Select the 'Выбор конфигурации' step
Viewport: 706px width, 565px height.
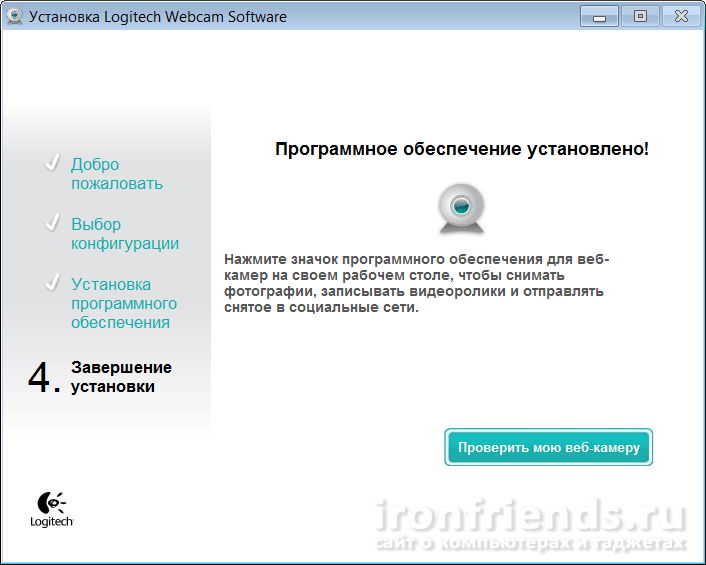coord(125,234)
